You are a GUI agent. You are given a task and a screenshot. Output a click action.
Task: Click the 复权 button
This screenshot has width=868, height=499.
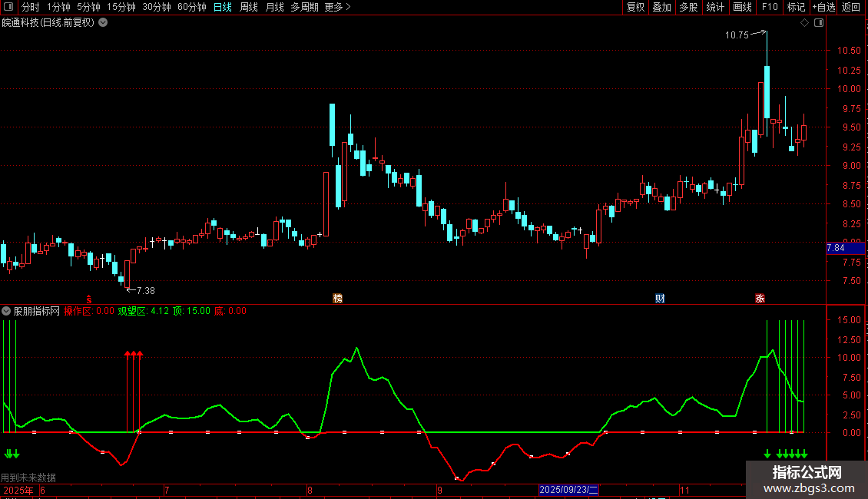tap(635, 7)
